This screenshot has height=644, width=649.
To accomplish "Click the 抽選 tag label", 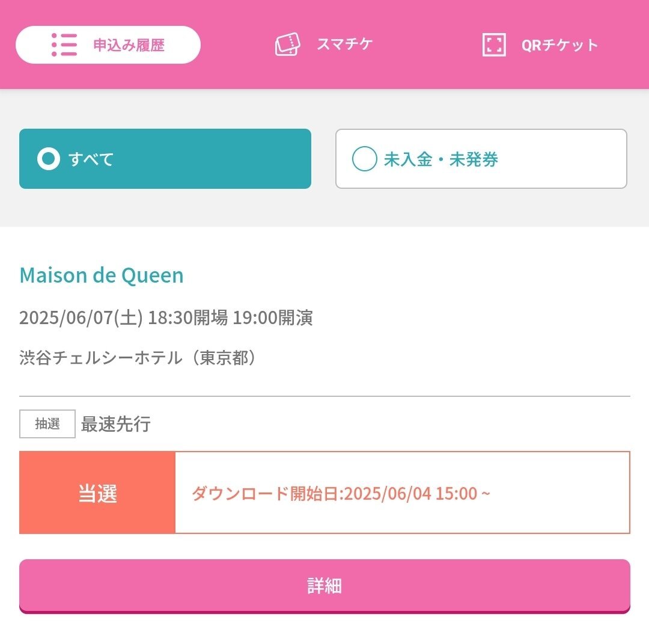I will [47, 424].
